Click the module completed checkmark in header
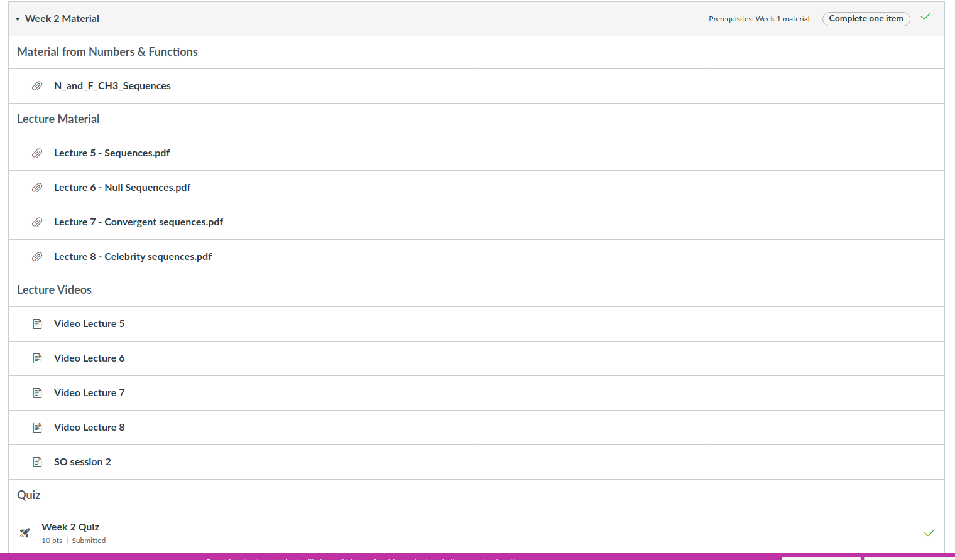The height and width of the screenshot is (560, 955). 925,17
